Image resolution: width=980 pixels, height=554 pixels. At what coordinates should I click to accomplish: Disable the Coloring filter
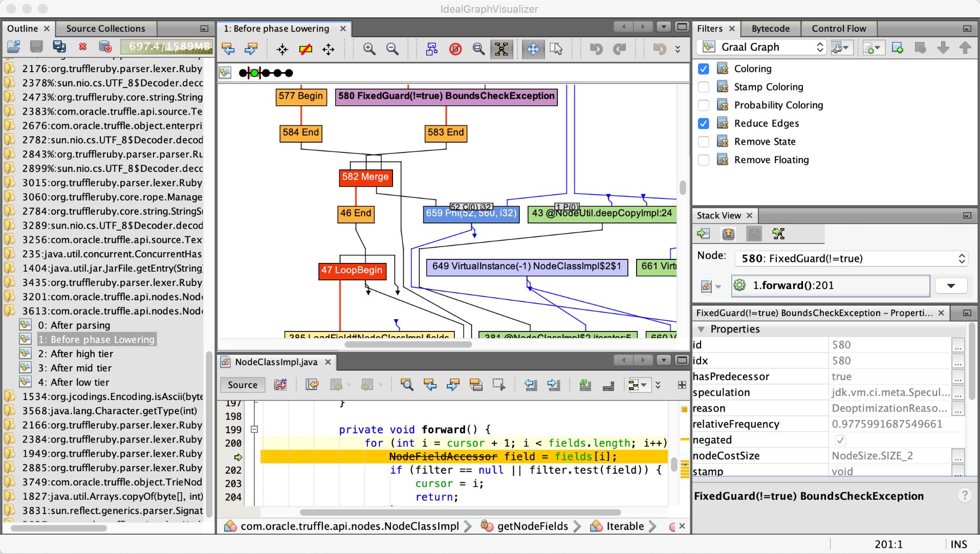pos(704,69)
